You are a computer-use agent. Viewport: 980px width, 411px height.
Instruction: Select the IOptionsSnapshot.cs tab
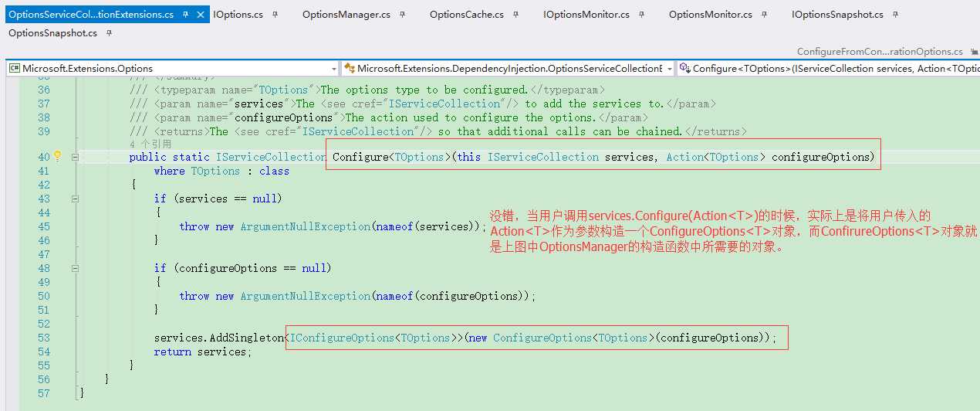click(837, 15)
